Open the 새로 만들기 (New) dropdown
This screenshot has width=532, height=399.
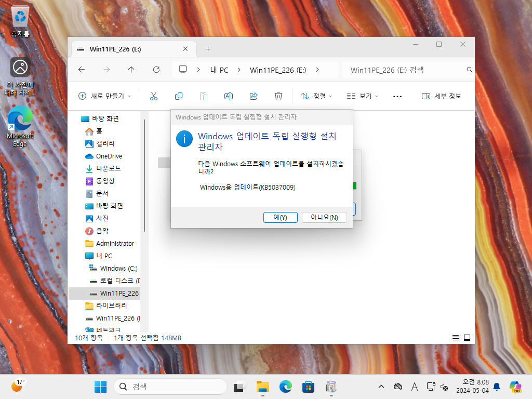click(x=104, y=96)
